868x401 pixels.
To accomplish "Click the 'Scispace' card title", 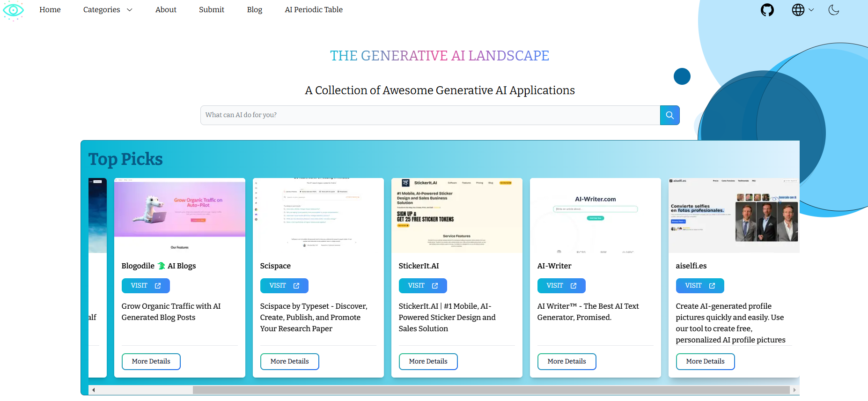I will [x=275, y=266].
